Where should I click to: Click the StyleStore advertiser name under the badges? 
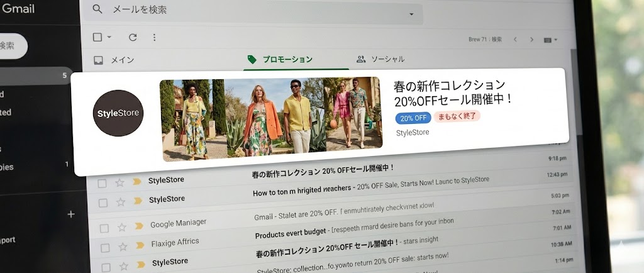(413, 132)
